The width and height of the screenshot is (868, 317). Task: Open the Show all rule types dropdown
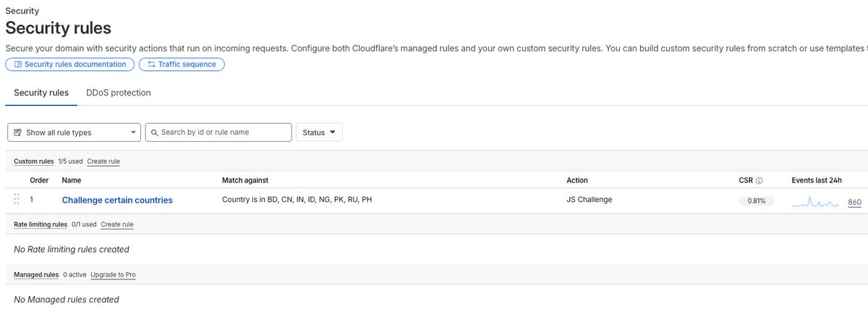coord(74,132)
